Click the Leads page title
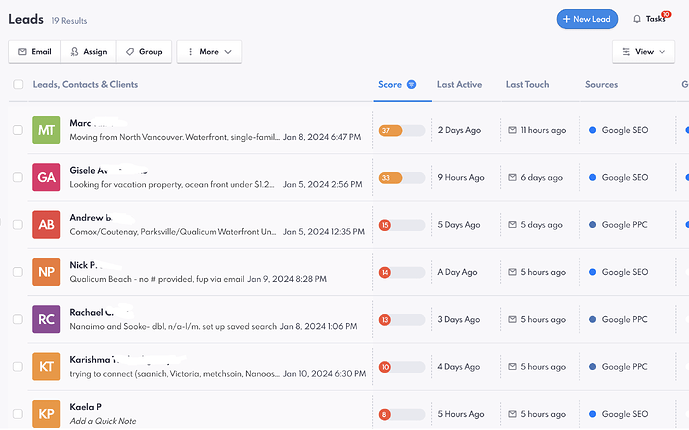Viewport: 689px width, 430px height. pyautogui.click(x=26, y=19)
